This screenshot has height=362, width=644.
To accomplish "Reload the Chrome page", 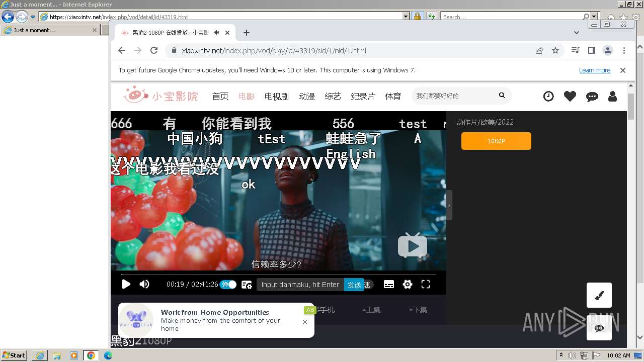I will (x=154, y=50).
